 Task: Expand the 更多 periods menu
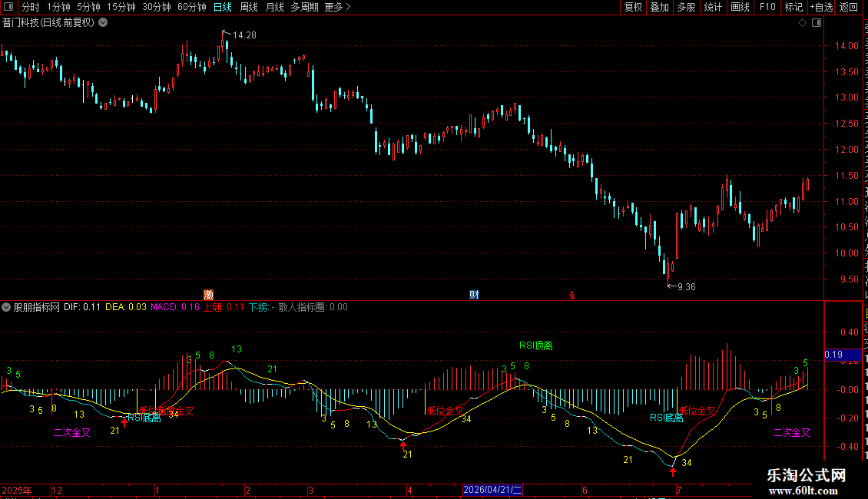337,7
